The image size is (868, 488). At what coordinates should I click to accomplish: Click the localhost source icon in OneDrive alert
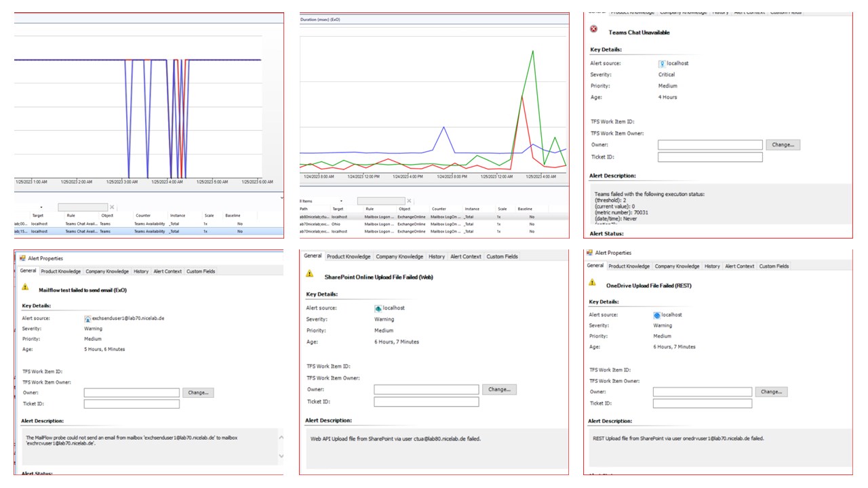[x=656, y=315]
